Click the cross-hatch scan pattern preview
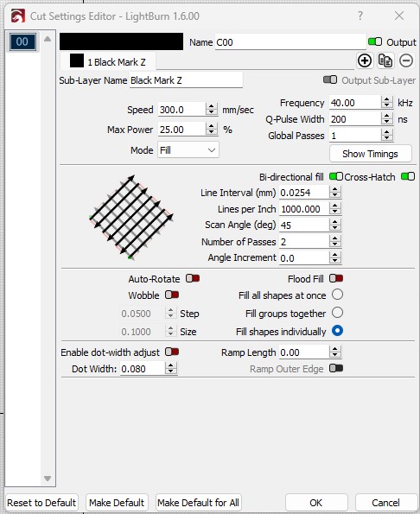This screenshot has width=420, height=514. point(131,218)
